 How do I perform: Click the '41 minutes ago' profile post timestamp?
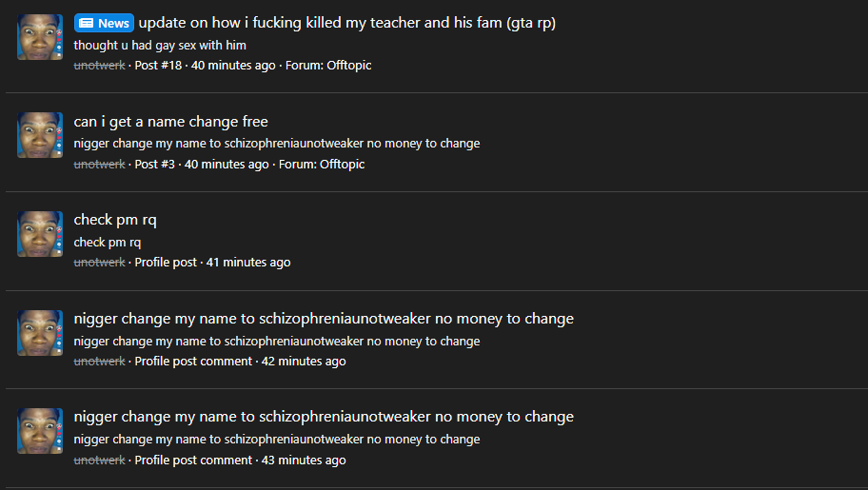tap(248, 263)
